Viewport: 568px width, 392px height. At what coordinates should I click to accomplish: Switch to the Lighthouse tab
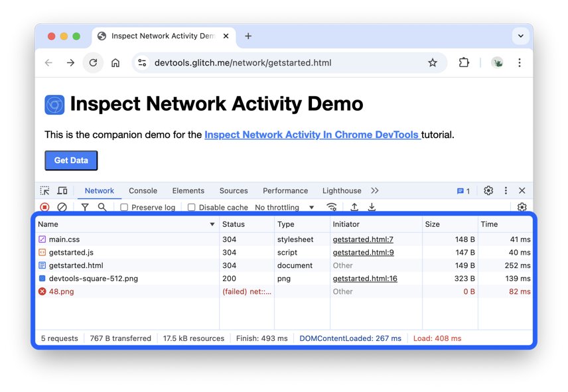342,191
